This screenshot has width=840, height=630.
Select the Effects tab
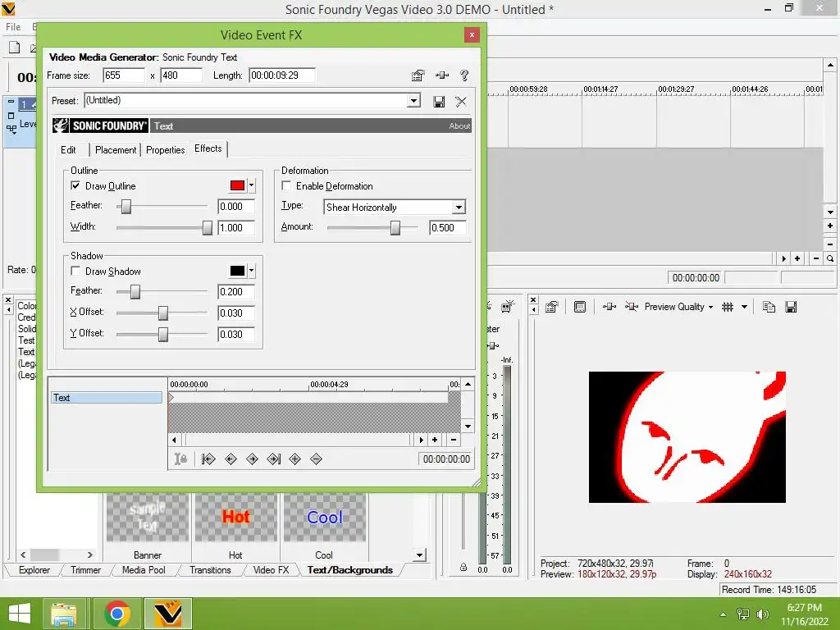pos(208,148)
